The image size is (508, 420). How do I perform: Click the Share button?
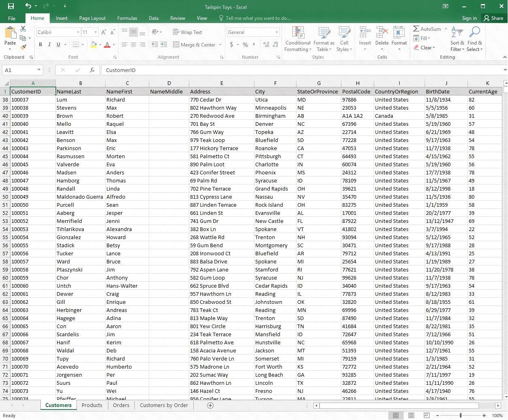click(493, 18)
